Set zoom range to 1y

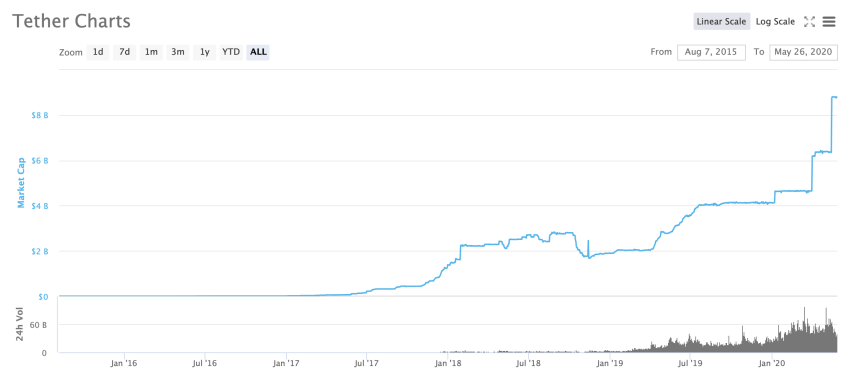coord(205,52)
